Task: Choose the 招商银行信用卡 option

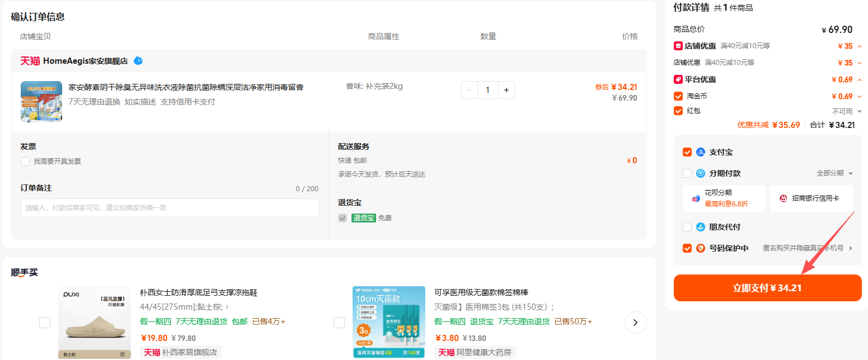Action: point(811,198)
